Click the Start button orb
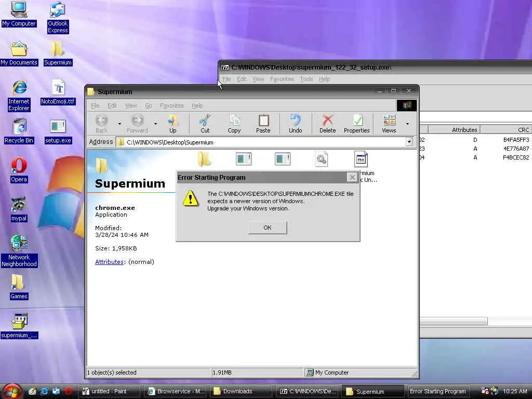The height and width of the screenshot is (399, 532). coord(11,391)
